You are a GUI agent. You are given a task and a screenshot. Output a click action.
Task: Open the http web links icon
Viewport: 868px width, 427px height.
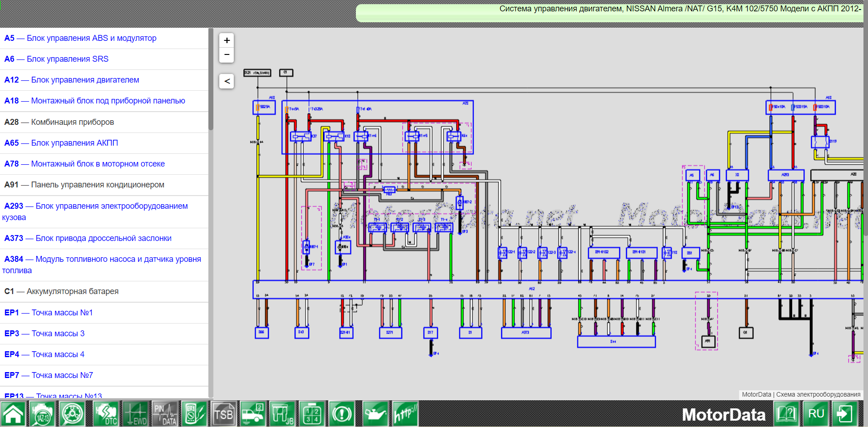tap(405, 414)
